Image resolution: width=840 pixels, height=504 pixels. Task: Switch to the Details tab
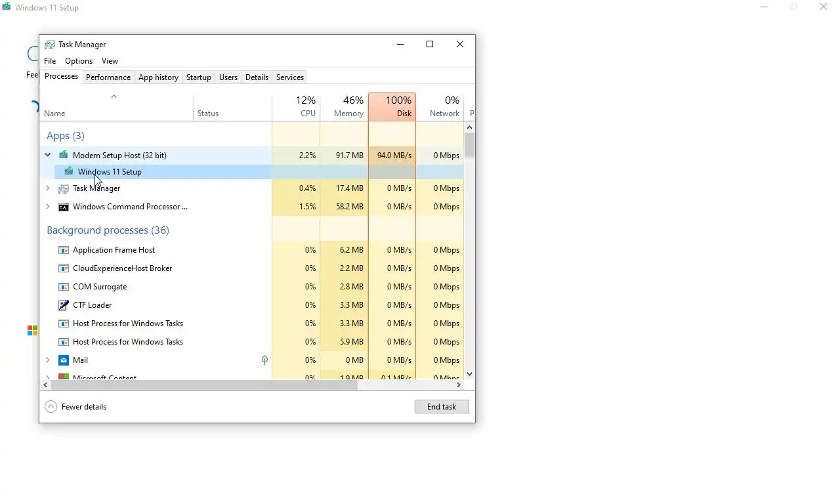(x=257, y=77)
